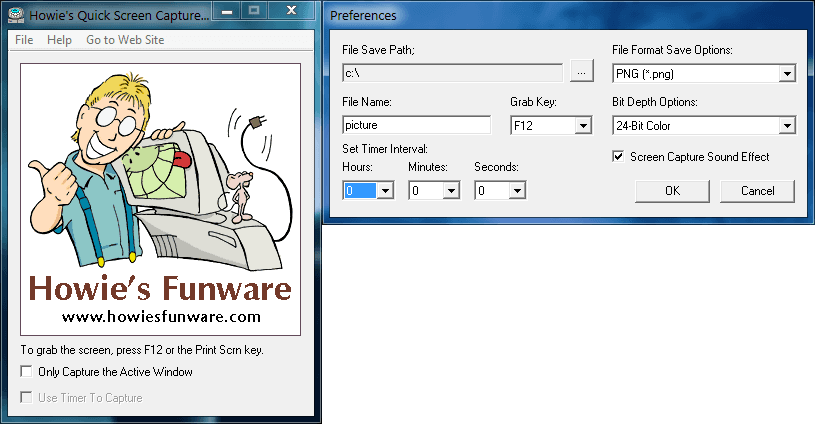
Task: Click the Go to Web Site menu
Action: click(125, 40)
